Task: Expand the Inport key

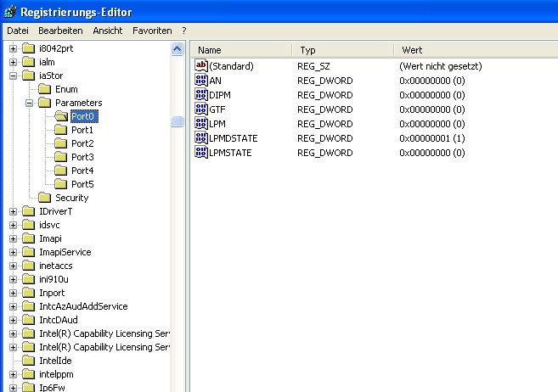Action: [14, 294]
